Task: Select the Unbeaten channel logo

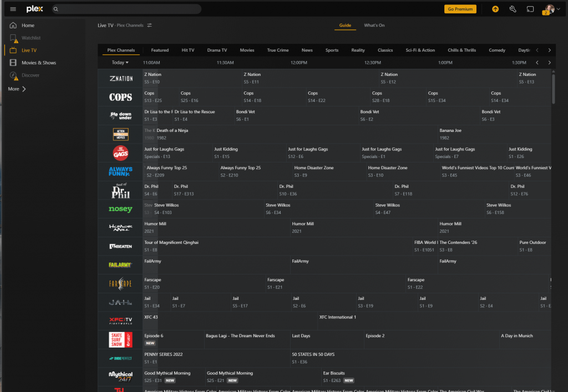Action: (120, 247)
